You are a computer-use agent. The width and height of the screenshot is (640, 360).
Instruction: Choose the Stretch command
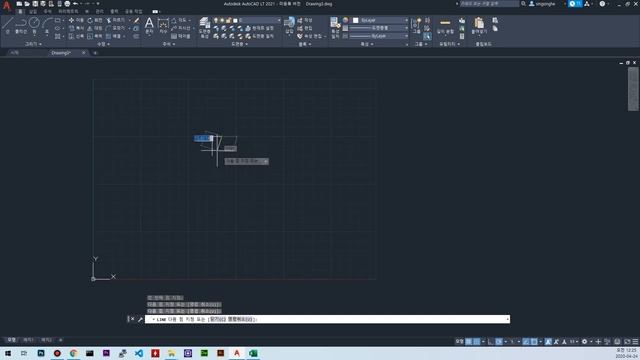coord(76,36)
